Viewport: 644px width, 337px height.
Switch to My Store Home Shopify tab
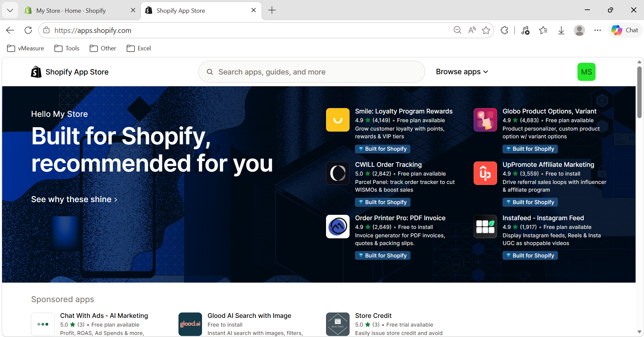(x=71, y=10)
